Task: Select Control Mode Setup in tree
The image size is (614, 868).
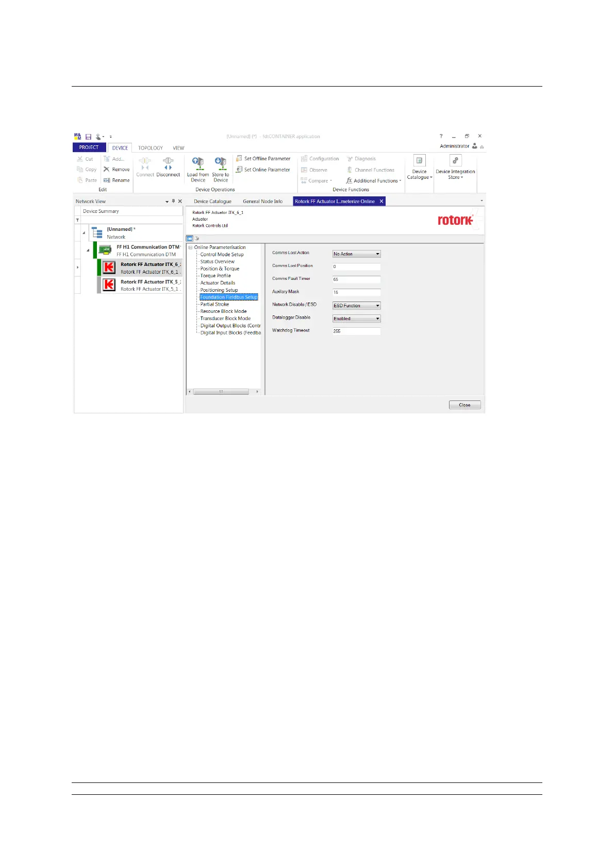Action: point(222,255)
